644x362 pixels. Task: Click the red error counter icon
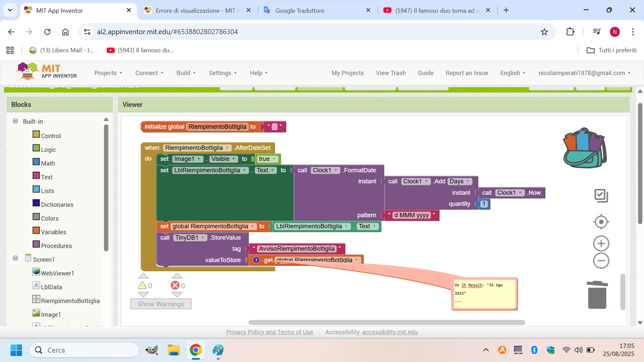(175, 286)
